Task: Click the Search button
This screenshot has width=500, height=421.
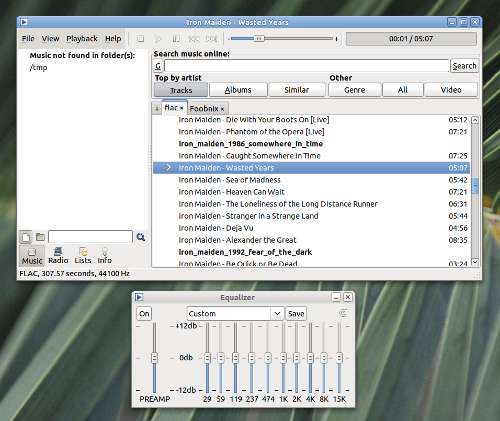Action: pos(464,66)
